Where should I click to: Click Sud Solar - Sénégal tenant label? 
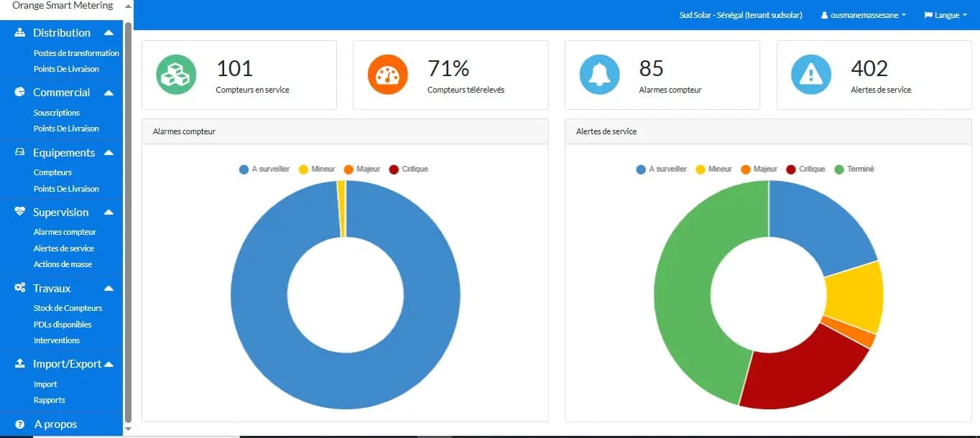[741, 15]
